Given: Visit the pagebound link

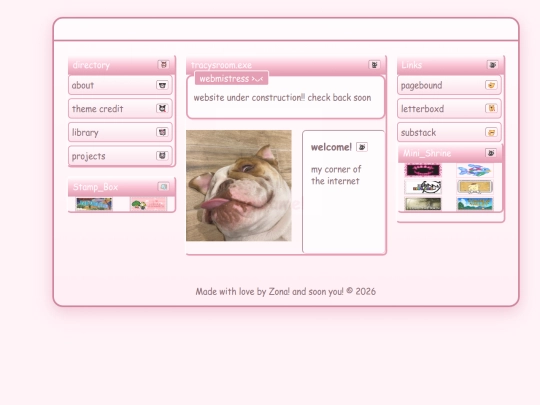Looking at the screenshot, I should (x=449, y=85).
